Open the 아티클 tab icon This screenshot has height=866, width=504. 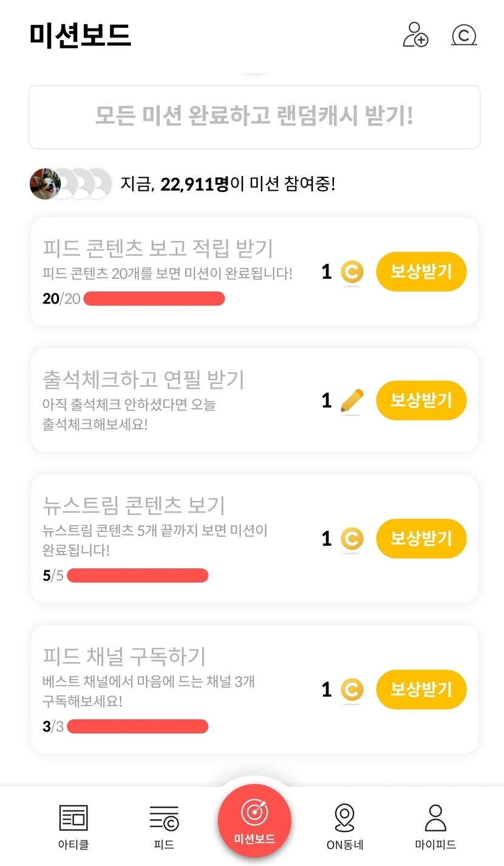point(73,818)
